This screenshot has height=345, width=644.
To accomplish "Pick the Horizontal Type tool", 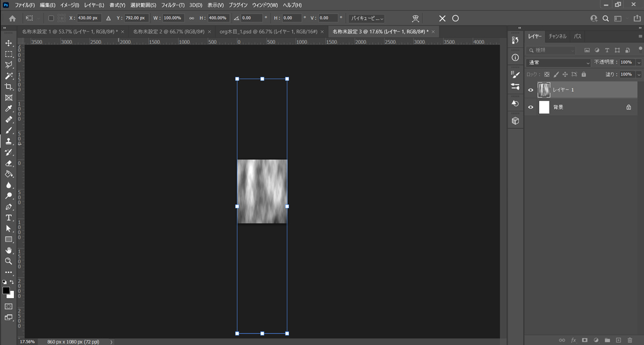I will pyautogui.click(x=8, y=218).
